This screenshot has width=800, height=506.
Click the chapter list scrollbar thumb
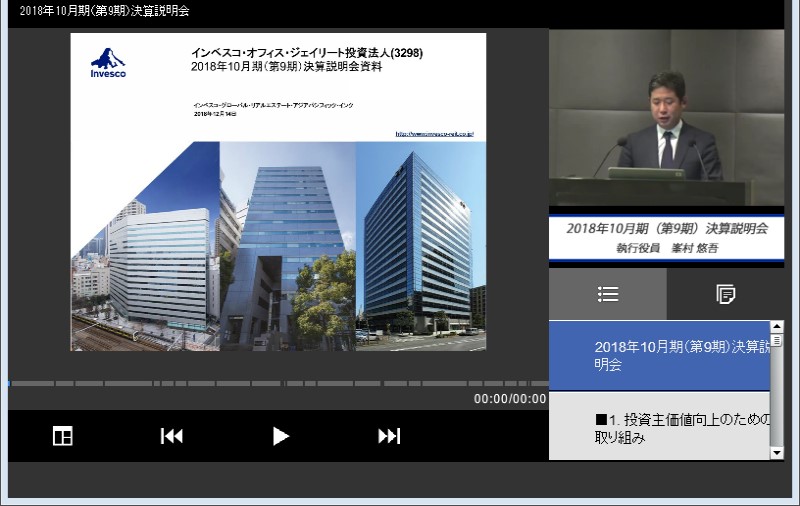click(x=777, y=340)
